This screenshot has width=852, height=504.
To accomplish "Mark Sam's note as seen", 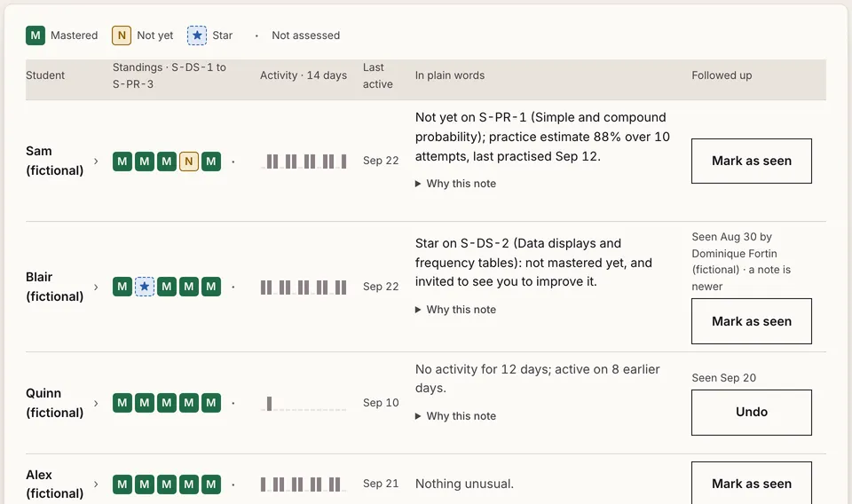I will [x=752, y=161].
